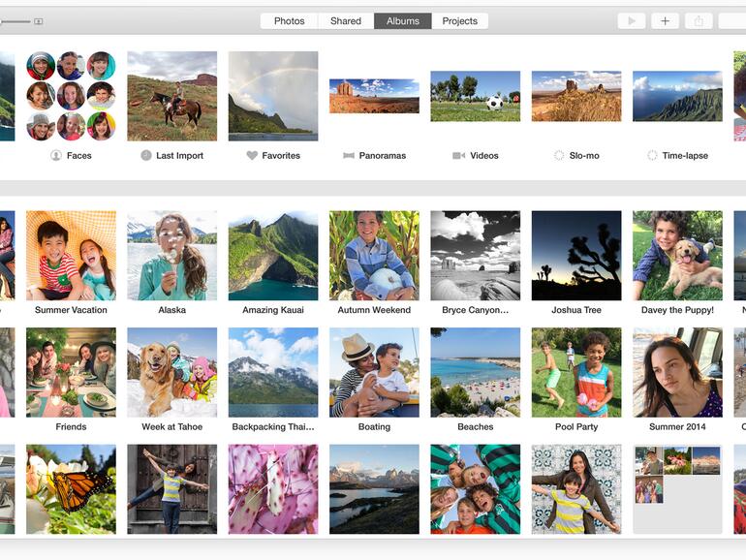Open the Week at Tahoe album

(172, 373)
